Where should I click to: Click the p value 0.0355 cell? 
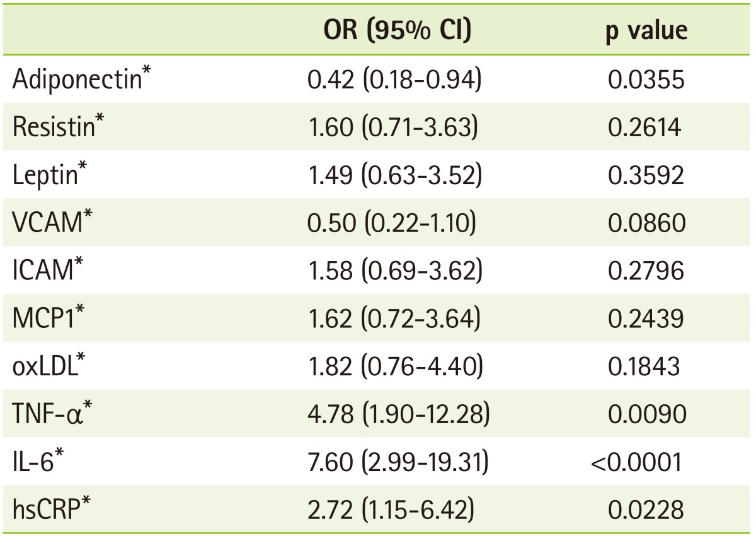644,80
